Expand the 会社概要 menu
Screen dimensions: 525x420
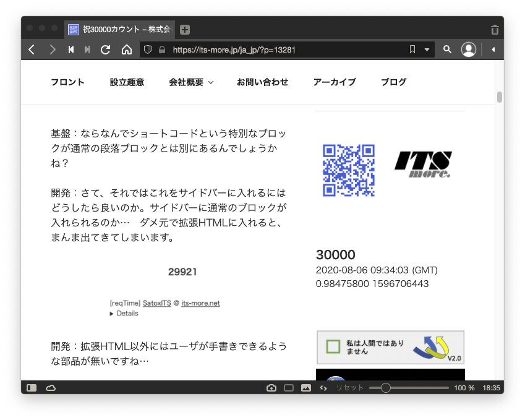(191, 82)
